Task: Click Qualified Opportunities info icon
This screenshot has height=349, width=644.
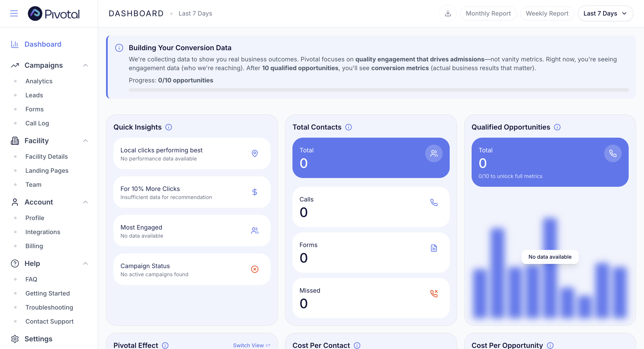Action: [557, 127]
